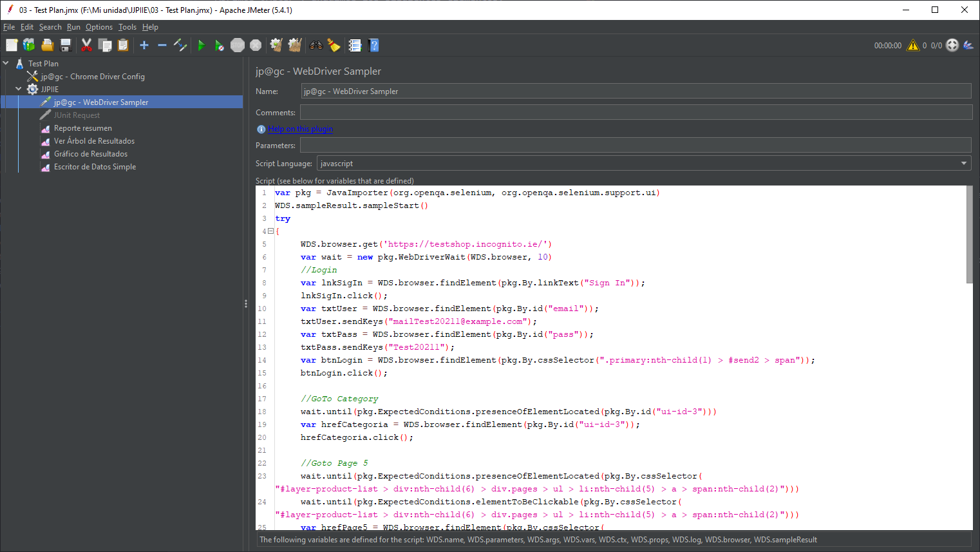Image resolution: width=980 pixels, height=552 pixels.
Task: Collapse the Test Plan tree node
Action: (x=6, y=63)
